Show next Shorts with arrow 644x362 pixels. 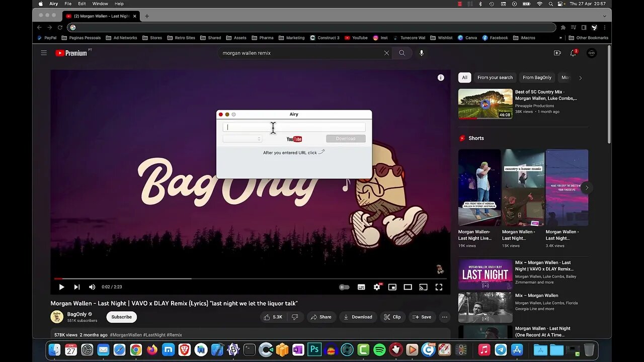point(587,188)
